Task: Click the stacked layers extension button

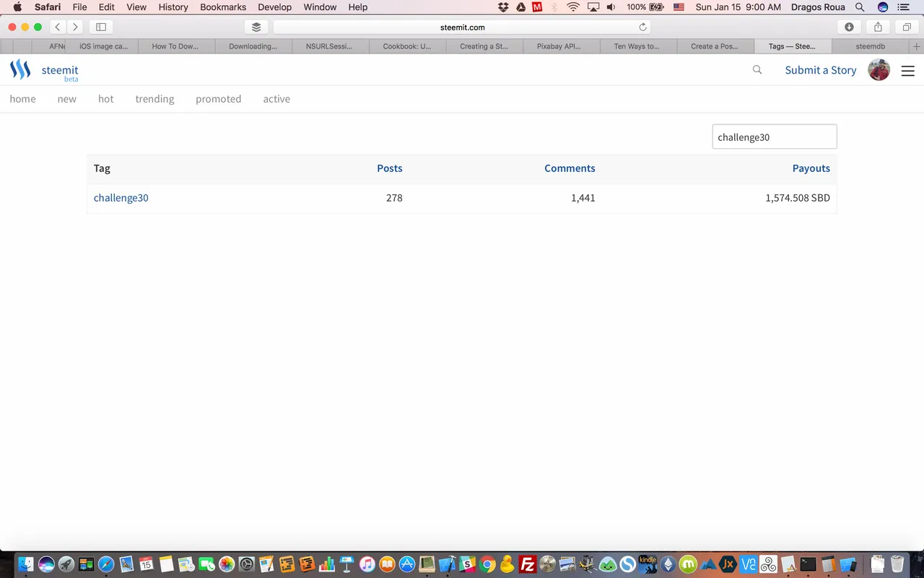Action: click(x=256, y=27)
